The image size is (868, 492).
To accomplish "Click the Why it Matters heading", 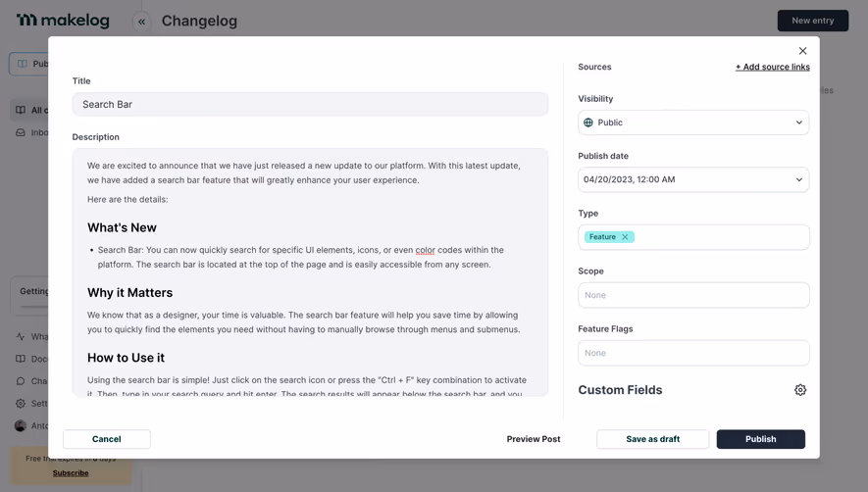I will click(x=130, y=293).
